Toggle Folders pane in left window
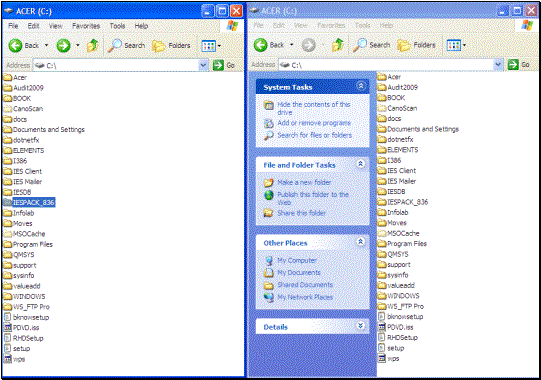The image size is (541, 380). (171, 45)
